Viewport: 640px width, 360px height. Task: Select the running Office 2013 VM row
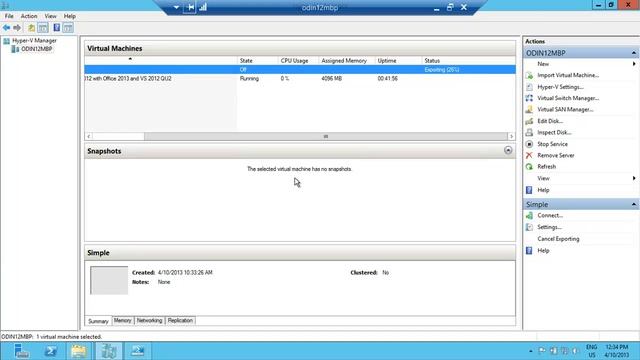300,79
